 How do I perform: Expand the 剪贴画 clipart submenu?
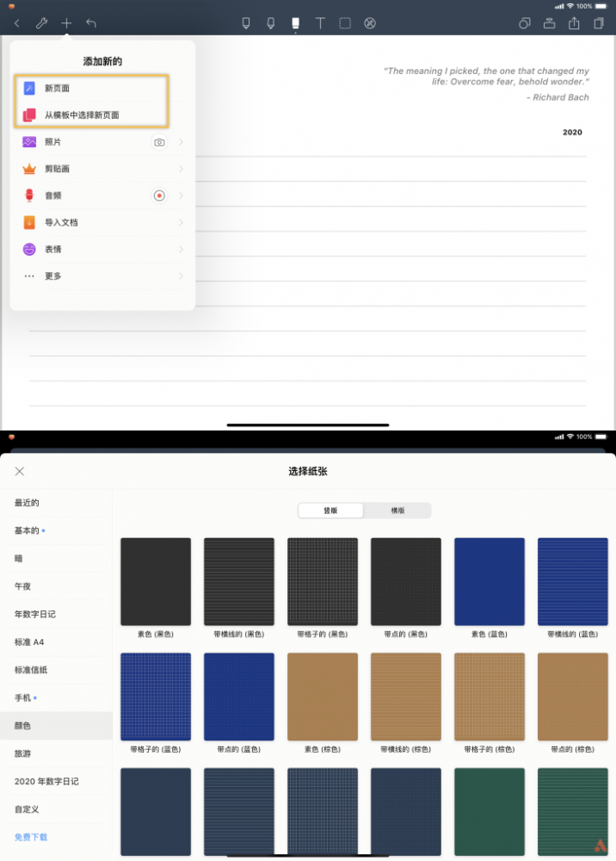102,169
